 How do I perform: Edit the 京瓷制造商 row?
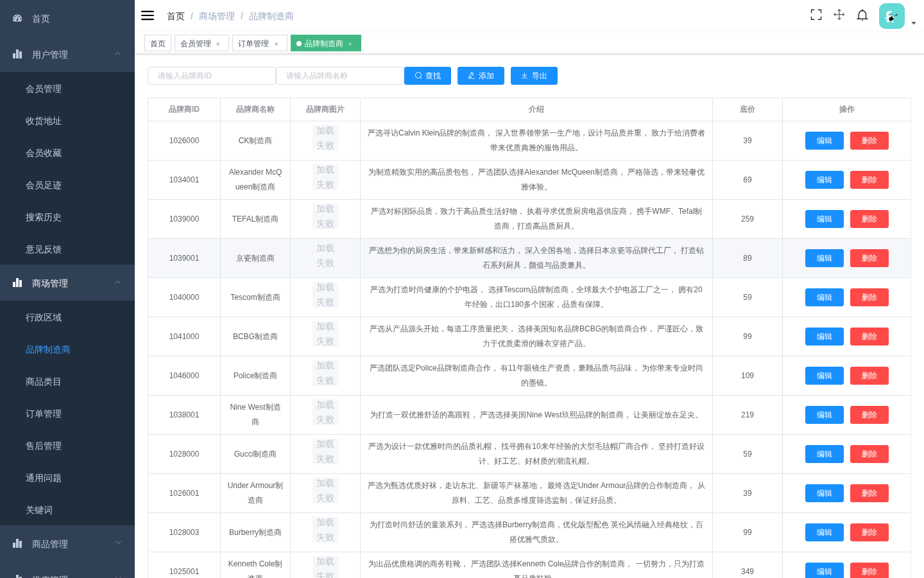pyautogui.click(x=825, y=258)
